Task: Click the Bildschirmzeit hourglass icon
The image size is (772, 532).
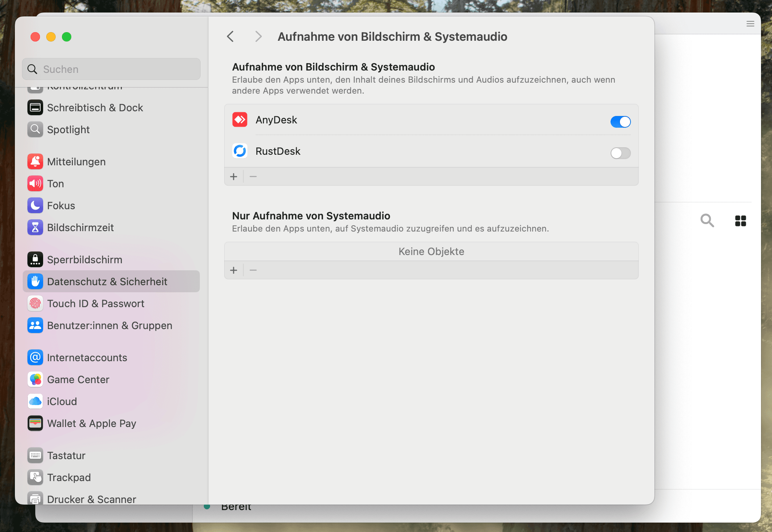Action: (x=35, y=227)
